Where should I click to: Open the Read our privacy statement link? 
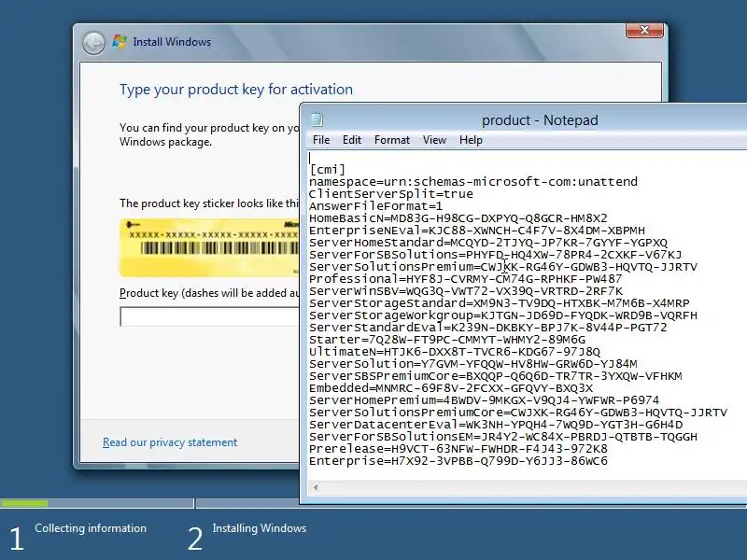170,442
